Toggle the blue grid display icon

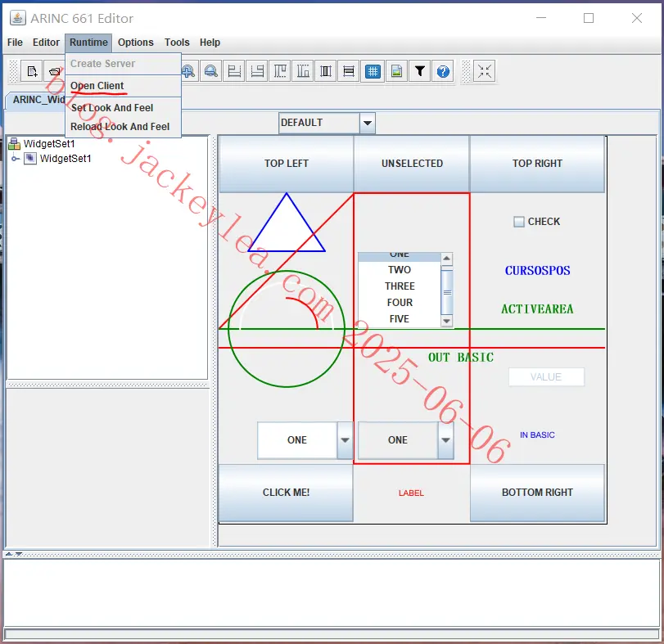[373, 71]
